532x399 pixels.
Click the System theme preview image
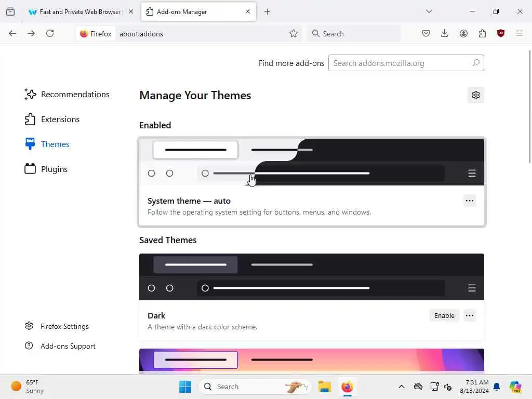312,162
